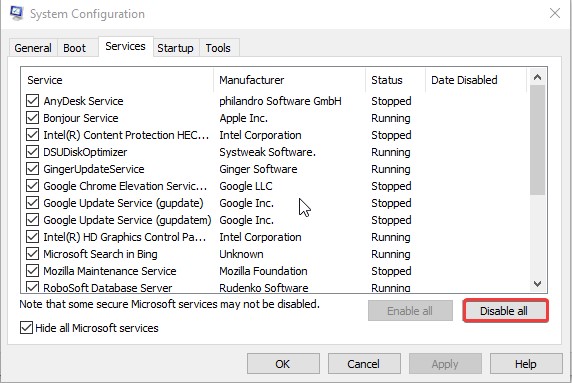Confirm with the OK button

coord(283,364)
